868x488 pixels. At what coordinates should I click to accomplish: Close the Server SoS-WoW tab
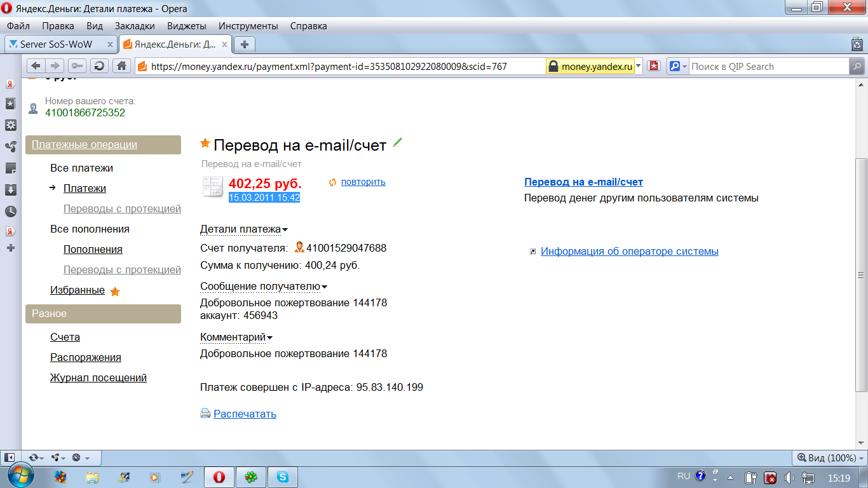pyautogui.click(x=110, y=44)
